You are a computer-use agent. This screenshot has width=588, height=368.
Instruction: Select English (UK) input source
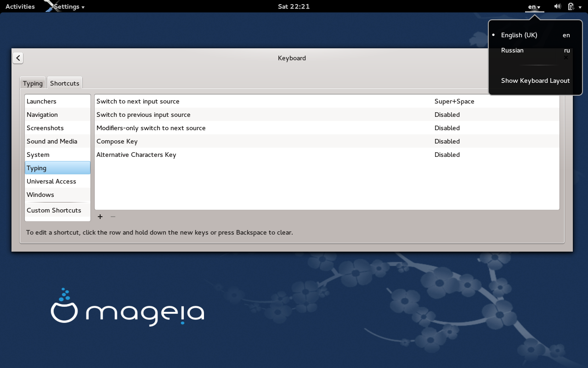tap(519, 35)
